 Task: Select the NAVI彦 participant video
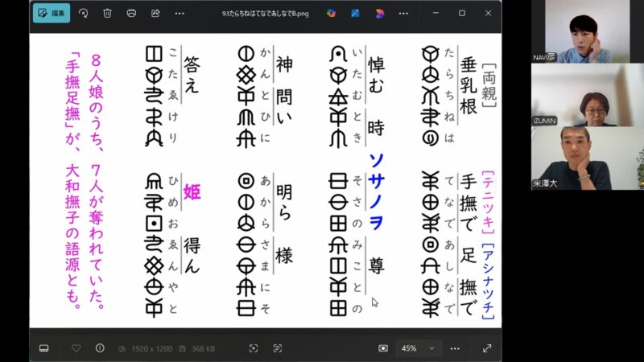(588, 31)
